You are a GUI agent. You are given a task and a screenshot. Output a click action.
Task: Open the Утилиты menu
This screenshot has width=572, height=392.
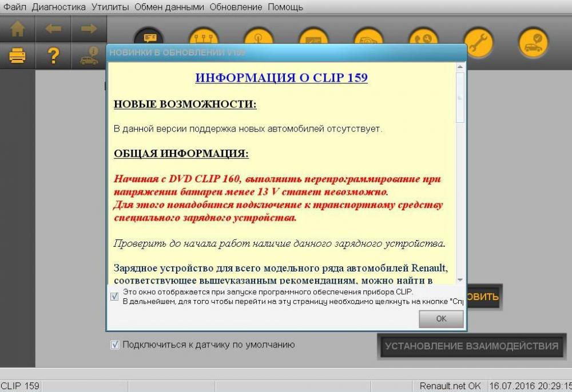[x=110, y=7]
